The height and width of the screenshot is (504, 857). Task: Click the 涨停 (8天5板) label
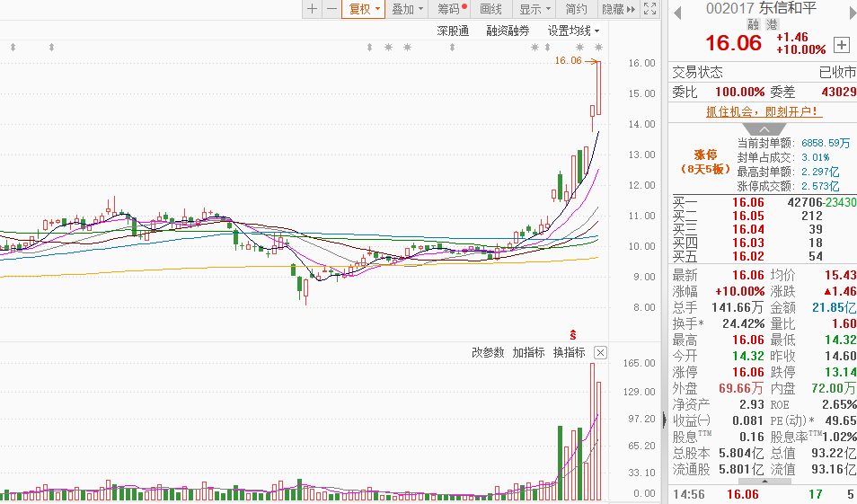pos(705,162)
